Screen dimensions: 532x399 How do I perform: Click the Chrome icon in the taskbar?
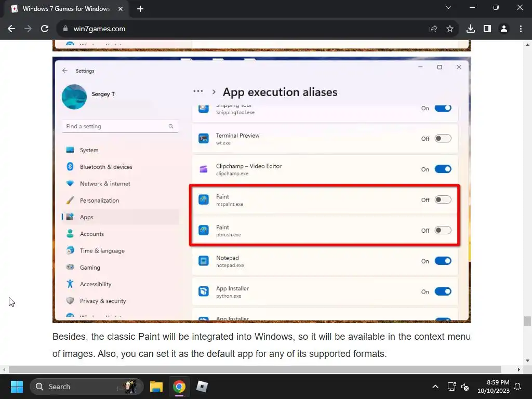(179, 387)
